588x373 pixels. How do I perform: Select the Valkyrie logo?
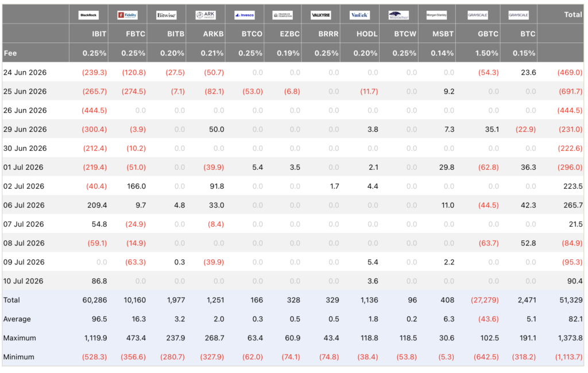[321, 15]
